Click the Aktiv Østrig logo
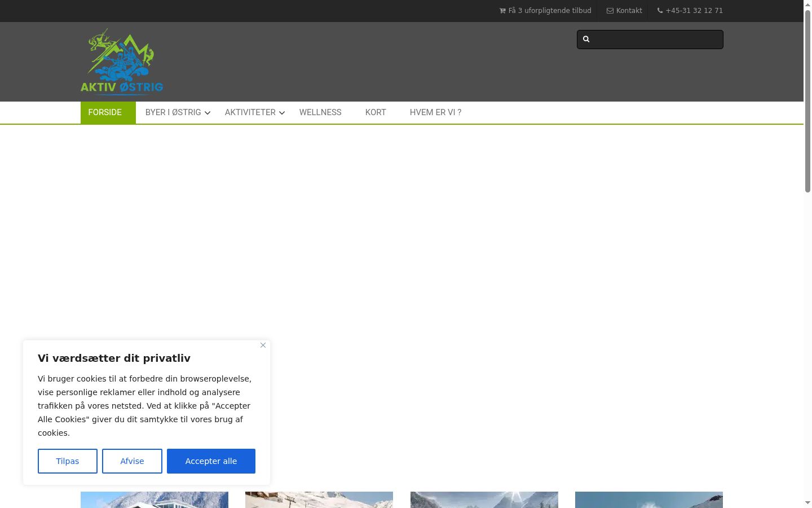Viewport: 812px width, 508px height. tap(122, 61)
